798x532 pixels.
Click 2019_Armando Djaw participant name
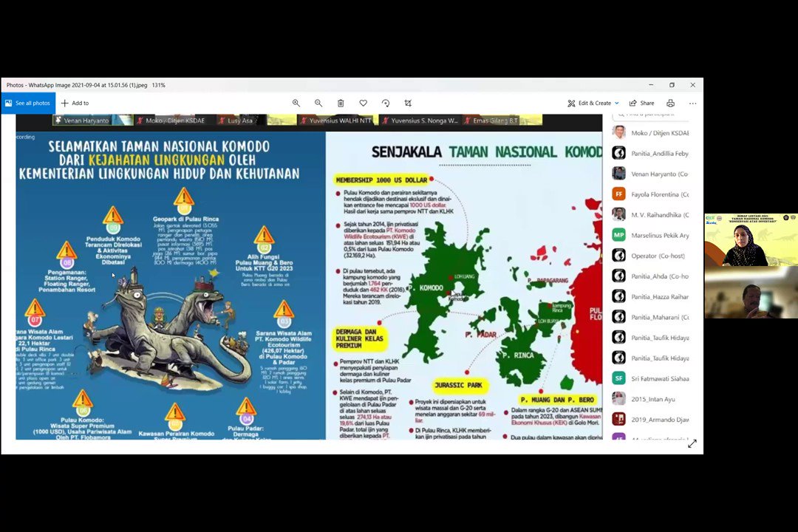pos(660,420)
